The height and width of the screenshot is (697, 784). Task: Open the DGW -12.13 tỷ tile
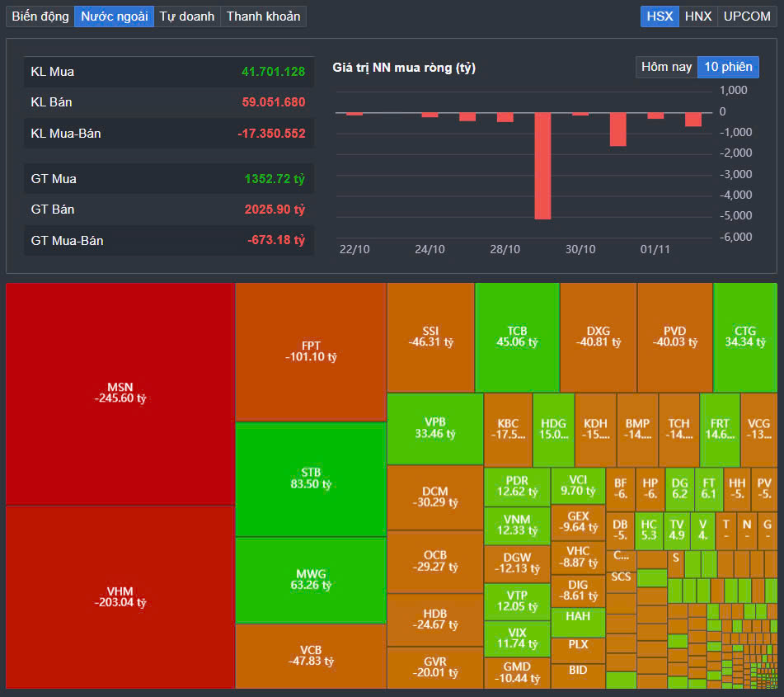pos(517,564)
